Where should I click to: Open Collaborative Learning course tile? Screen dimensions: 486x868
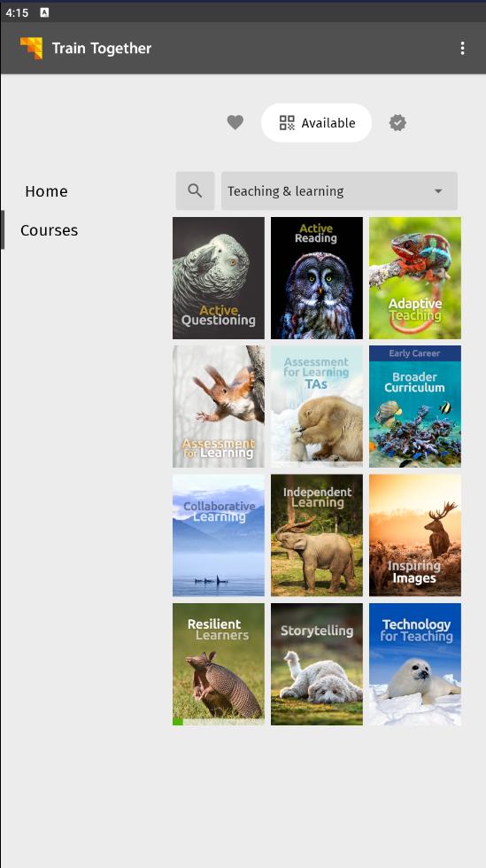pyautogui.click(x=219, y=535)
